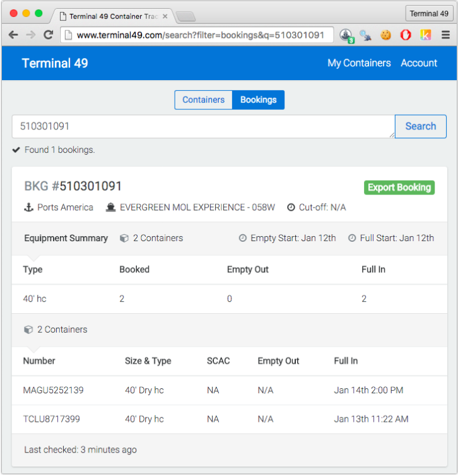Click container number TCLU8717399
Viewport: 458px width, 476px height.
[52, 419]
